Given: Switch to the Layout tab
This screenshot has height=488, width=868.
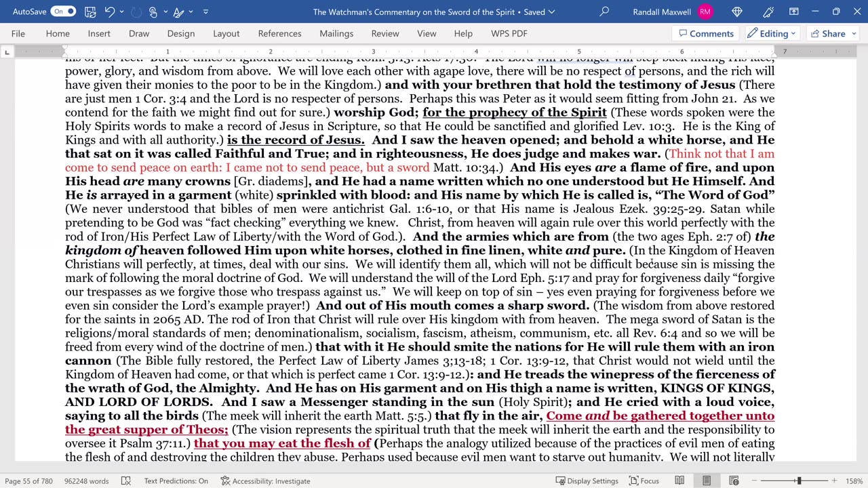Looking at the screenshot, I should [226, 33].
